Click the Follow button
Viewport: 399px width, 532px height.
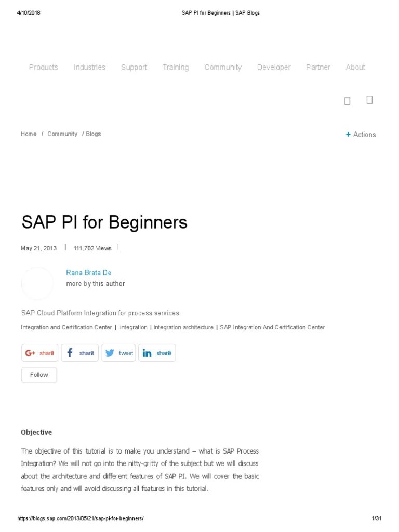(38, 375)
